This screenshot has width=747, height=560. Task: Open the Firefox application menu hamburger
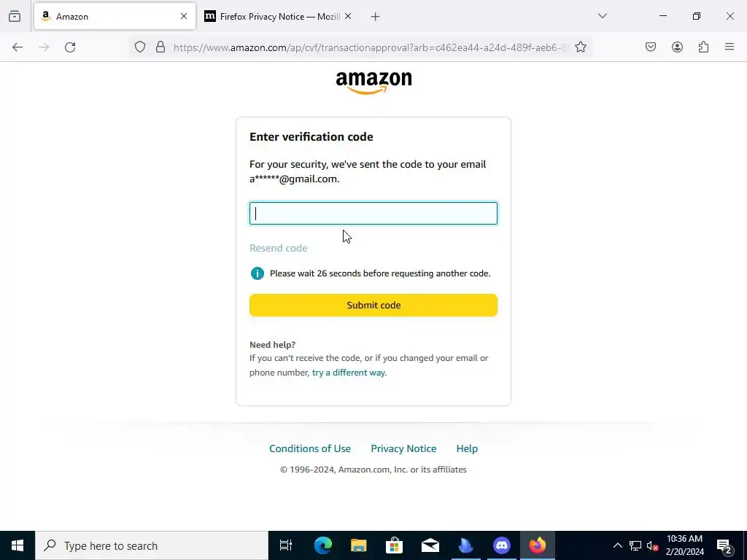click(x=729, y=47)
